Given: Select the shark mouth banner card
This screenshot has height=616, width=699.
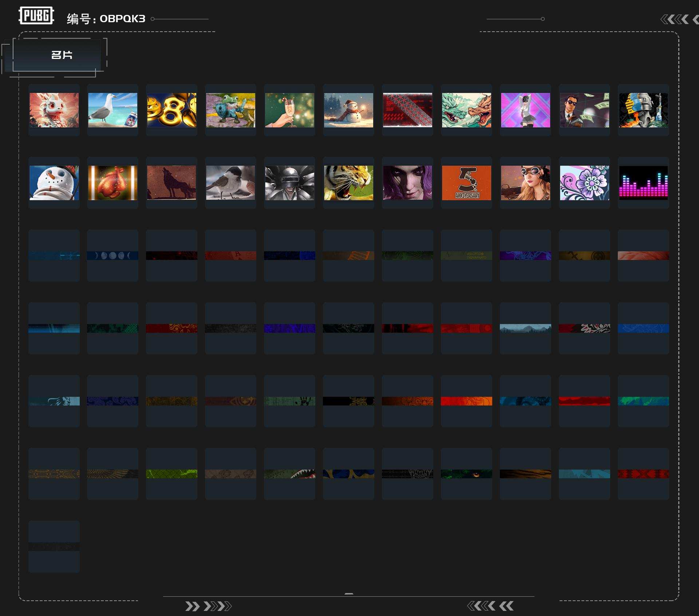Looking at the screenshot, I should coord(290,474).
